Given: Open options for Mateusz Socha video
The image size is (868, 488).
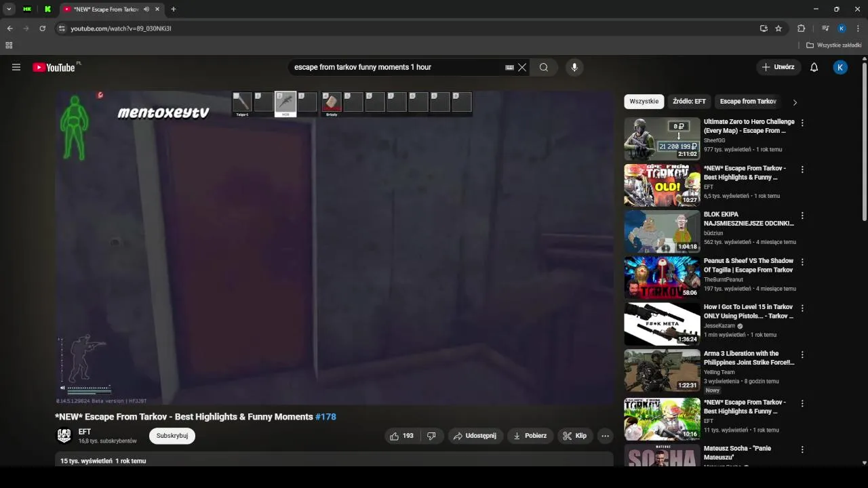Looking at the screenshot, I should tap(802, 449).
